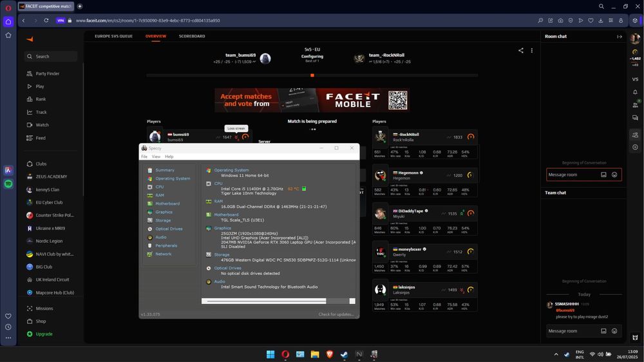Click the FACEIT Mobile ad banner
644x362 pixels.
[x=312, y=100]
